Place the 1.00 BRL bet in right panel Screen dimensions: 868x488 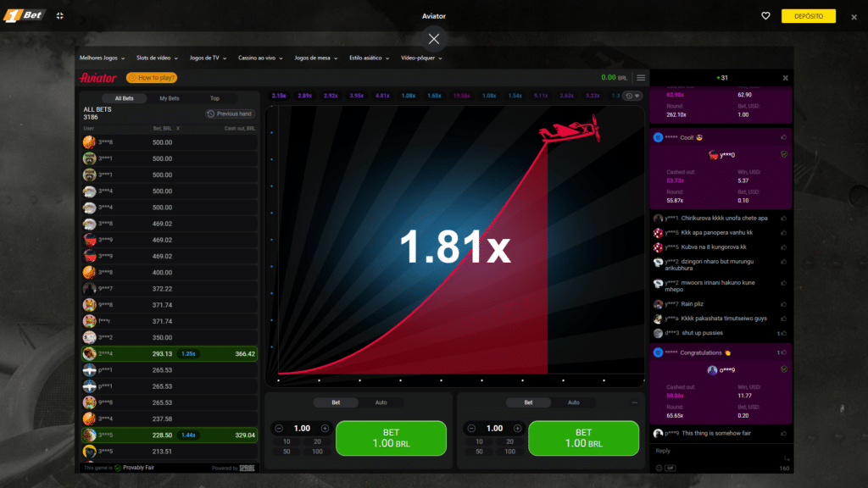(583, 438)
